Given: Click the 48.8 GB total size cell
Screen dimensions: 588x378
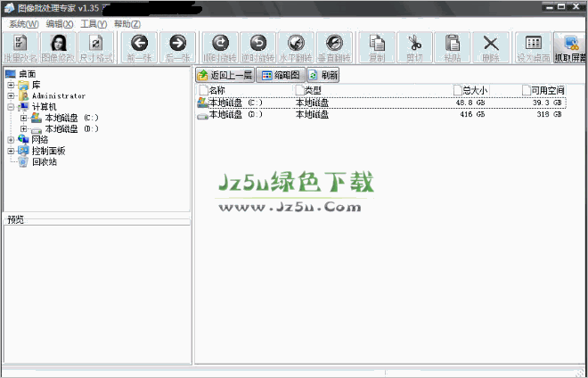Looking at the screenshot, I should pos(470,103).
